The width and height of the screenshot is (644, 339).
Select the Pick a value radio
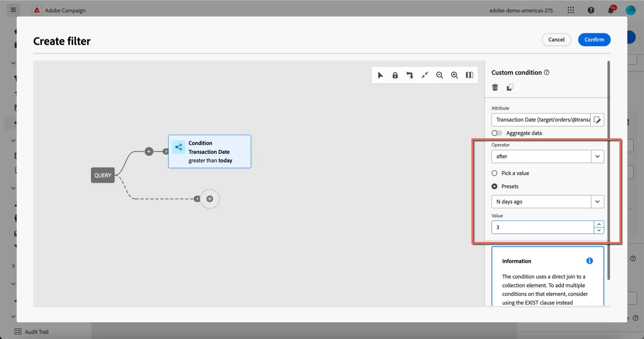pos(494,173)
